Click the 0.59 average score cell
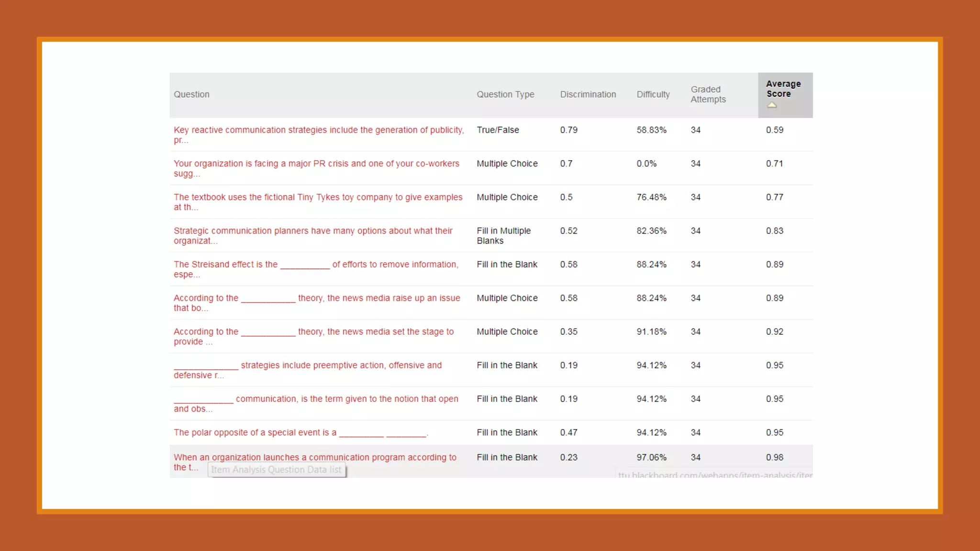980x551 pixels. 774,130
